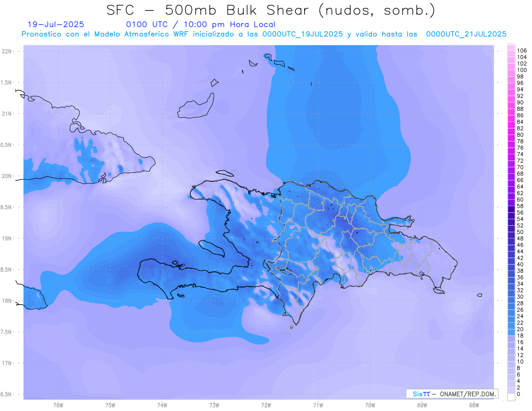The height and width of the screenshot is (411, 532).
Task: Click the '70W' longitude label
Action: click(370, 405)
